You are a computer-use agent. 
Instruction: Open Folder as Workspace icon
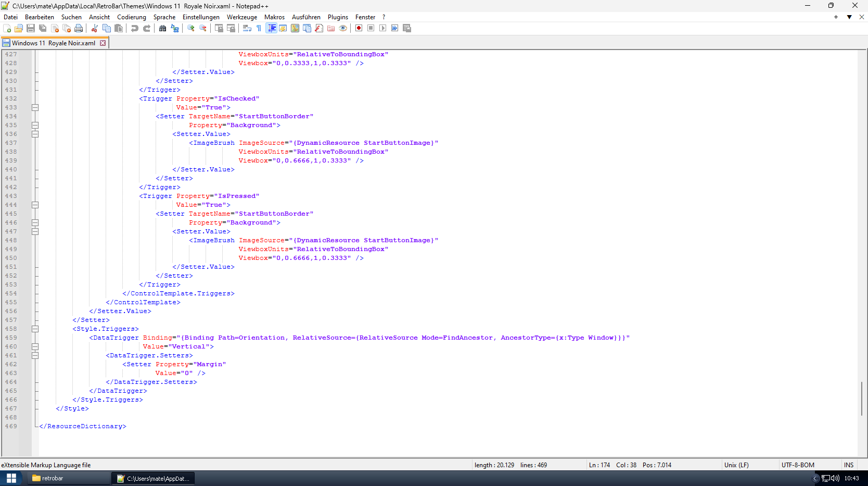[x=331, y=28]
